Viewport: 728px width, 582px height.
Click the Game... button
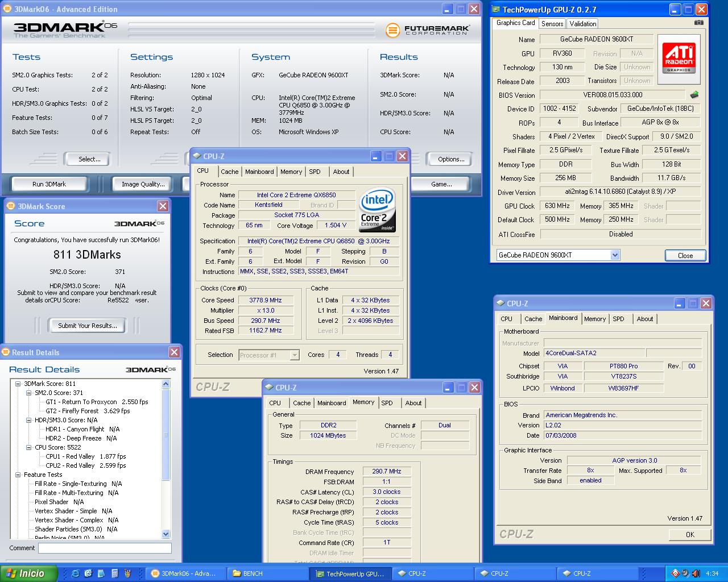441,184
